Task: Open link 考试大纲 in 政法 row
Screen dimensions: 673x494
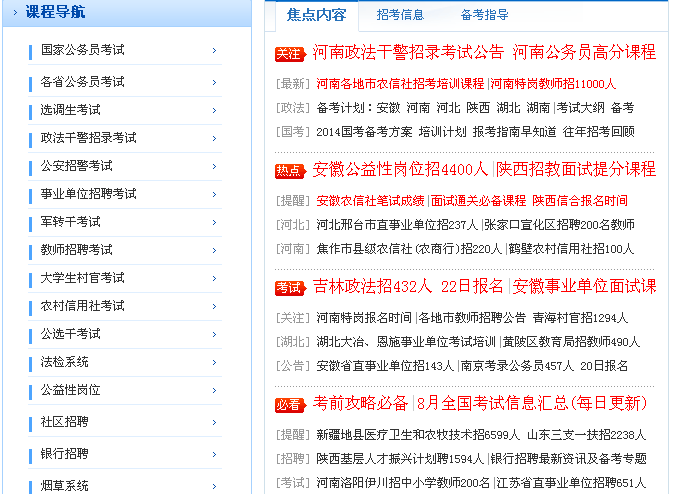Action: pyautogui.click(x=580, y=108)
